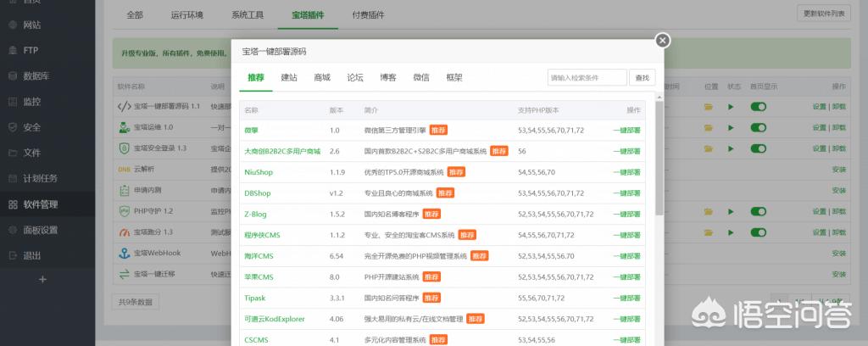Open the 海洋CMS name link

click(x=259, y=256)
